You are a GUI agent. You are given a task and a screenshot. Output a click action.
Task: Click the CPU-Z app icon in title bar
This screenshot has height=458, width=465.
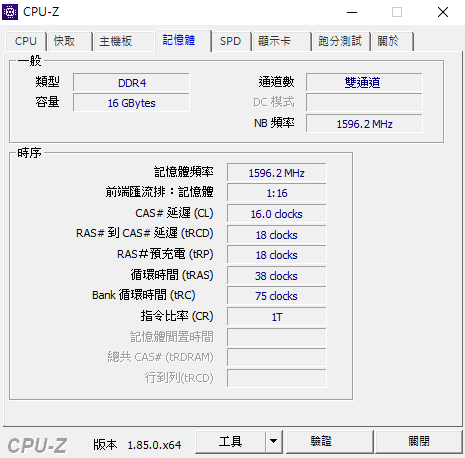10,12
